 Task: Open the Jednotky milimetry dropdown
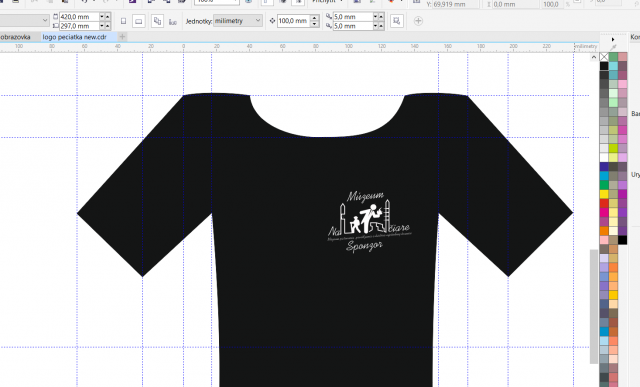coord(238,20)
